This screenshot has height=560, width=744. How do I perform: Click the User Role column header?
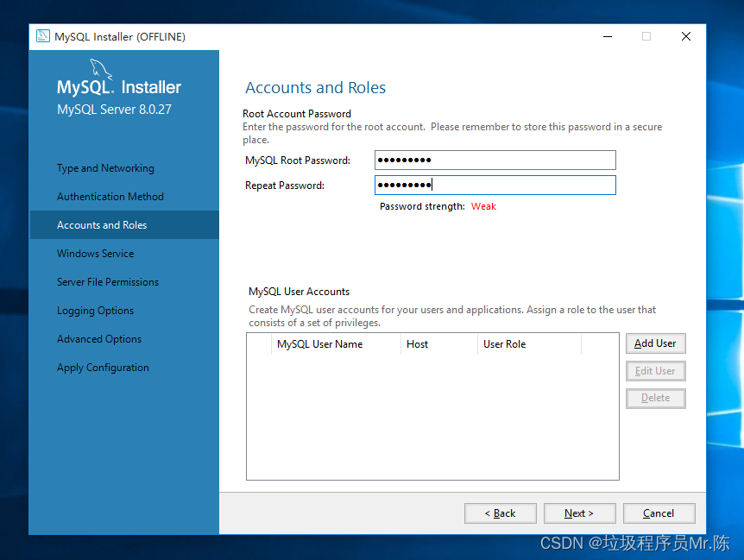[x=529, y=344]
